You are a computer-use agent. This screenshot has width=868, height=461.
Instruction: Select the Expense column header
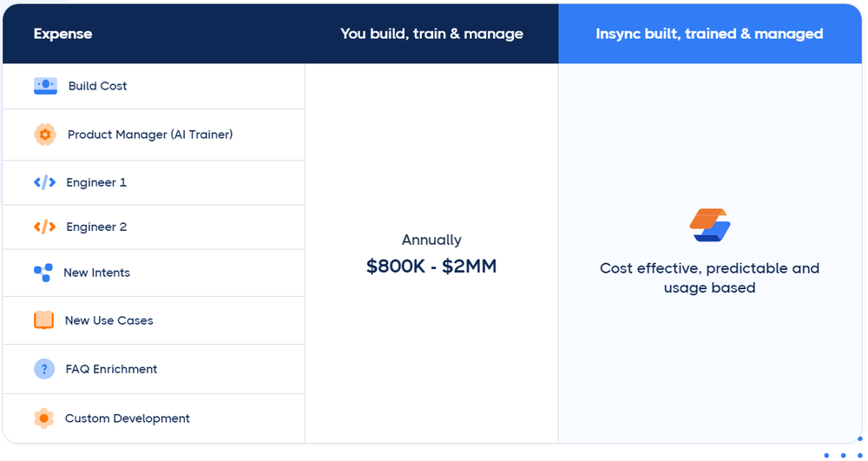click(x=62, y=34)
